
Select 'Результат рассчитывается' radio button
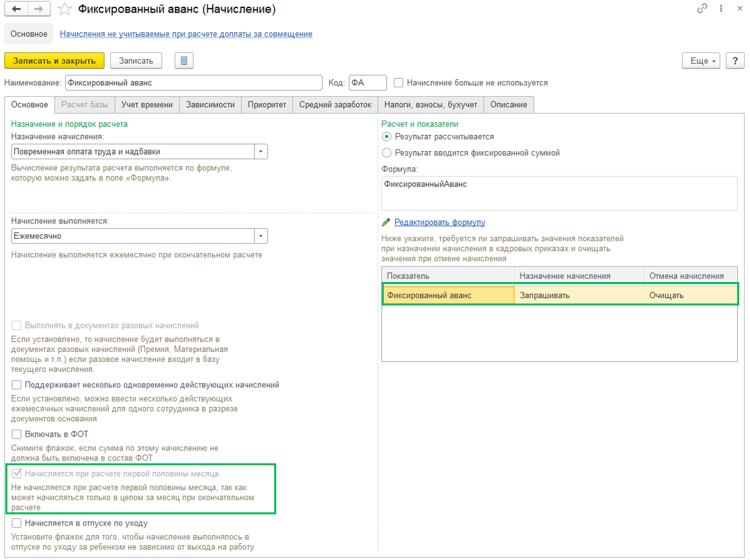(x=386, y=137)
